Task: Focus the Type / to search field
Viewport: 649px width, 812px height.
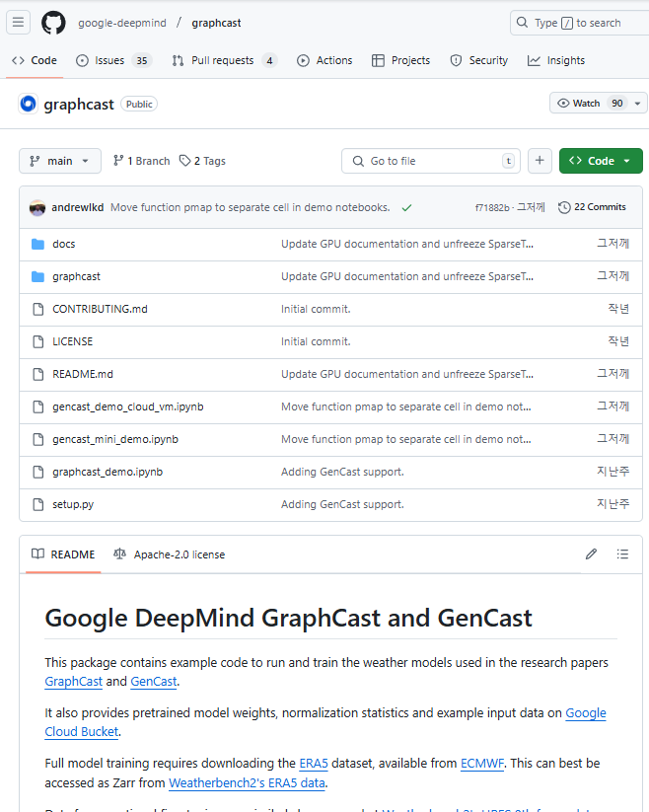Action: click(x=580, y=23)
